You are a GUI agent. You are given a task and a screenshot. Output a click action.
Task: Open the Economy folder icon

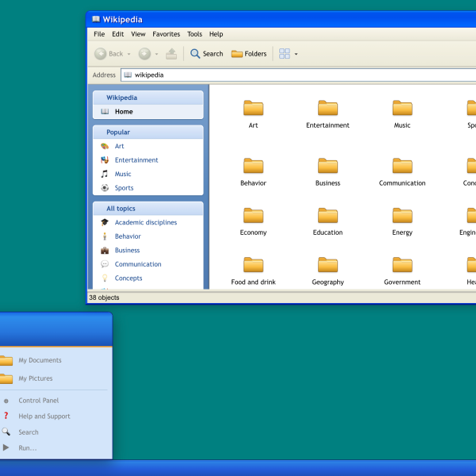click(253, 215)
